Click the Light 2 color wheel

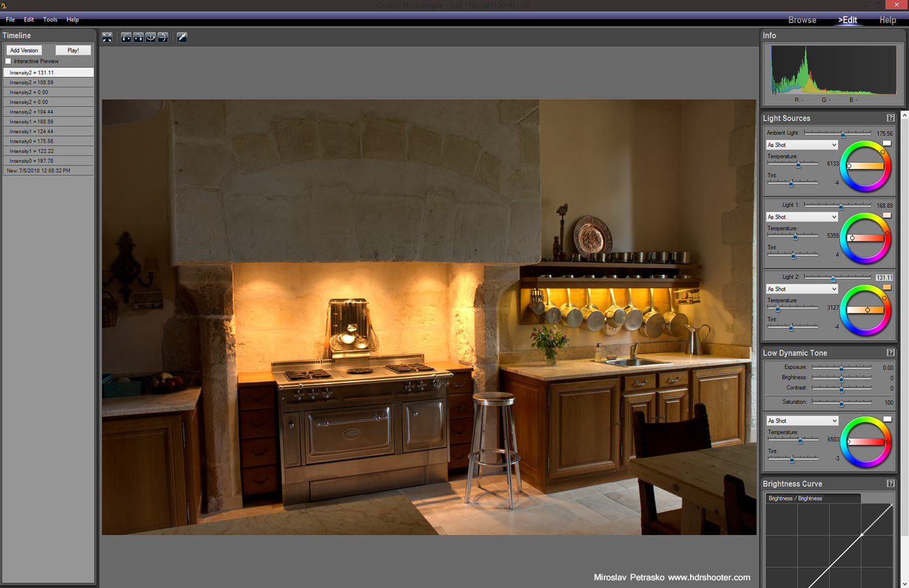click(x=865, y=310)
